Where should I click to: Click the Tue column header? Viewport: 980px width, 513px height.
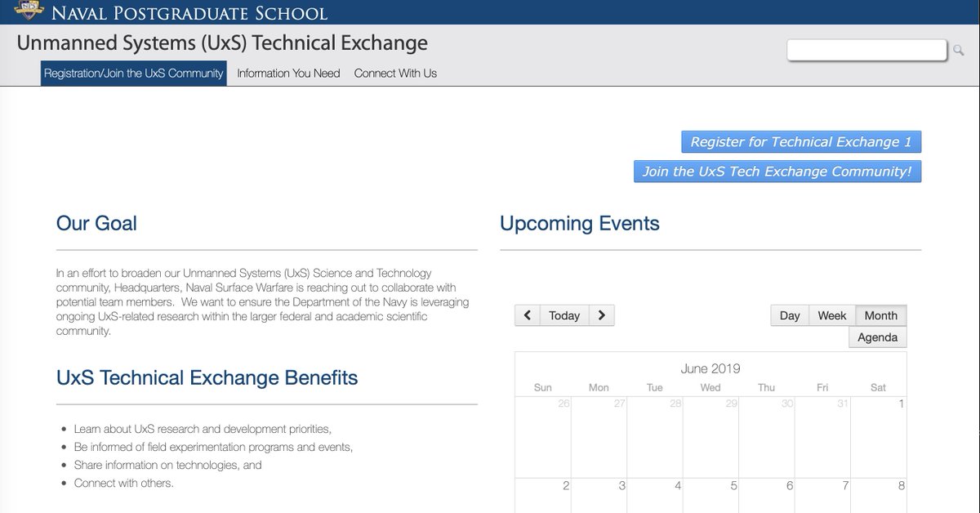pos(655,387)
